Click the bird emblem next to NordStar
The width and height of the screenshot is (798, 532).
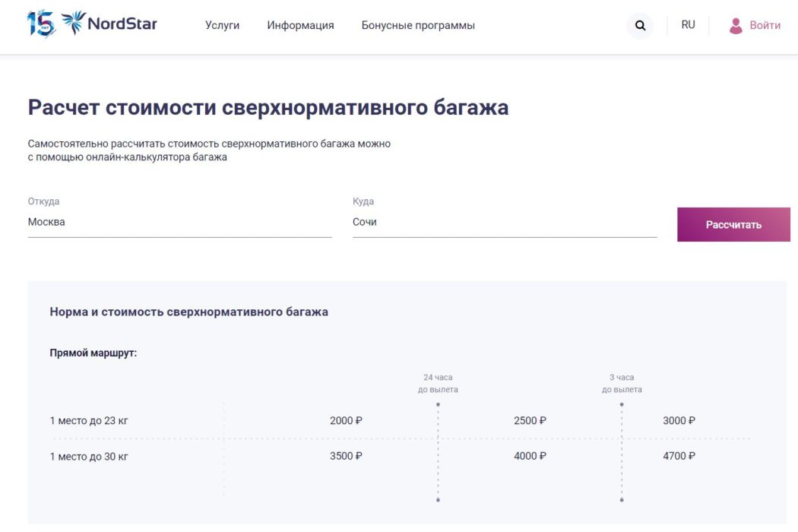pyautogui.click(x=74, y=23)
